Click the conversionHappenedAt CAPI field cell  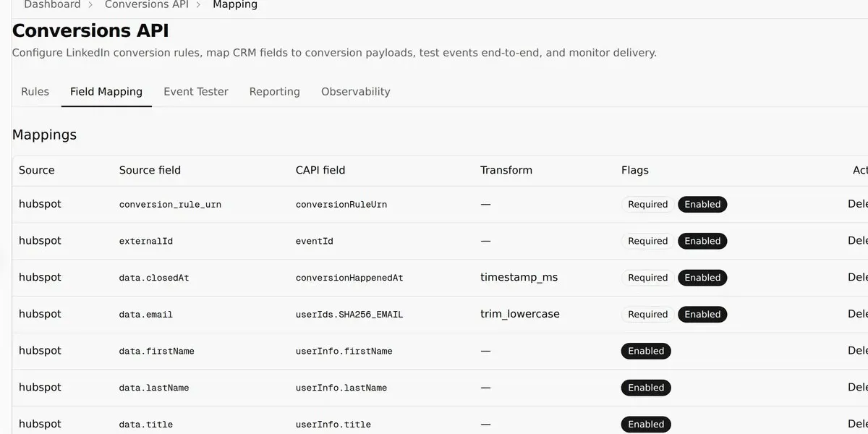349,278
